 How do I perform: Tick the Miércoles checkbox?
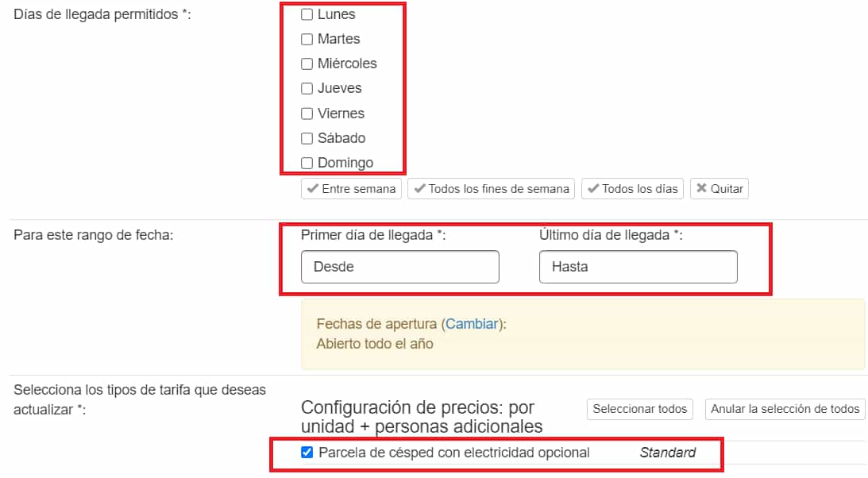[307, 64]
